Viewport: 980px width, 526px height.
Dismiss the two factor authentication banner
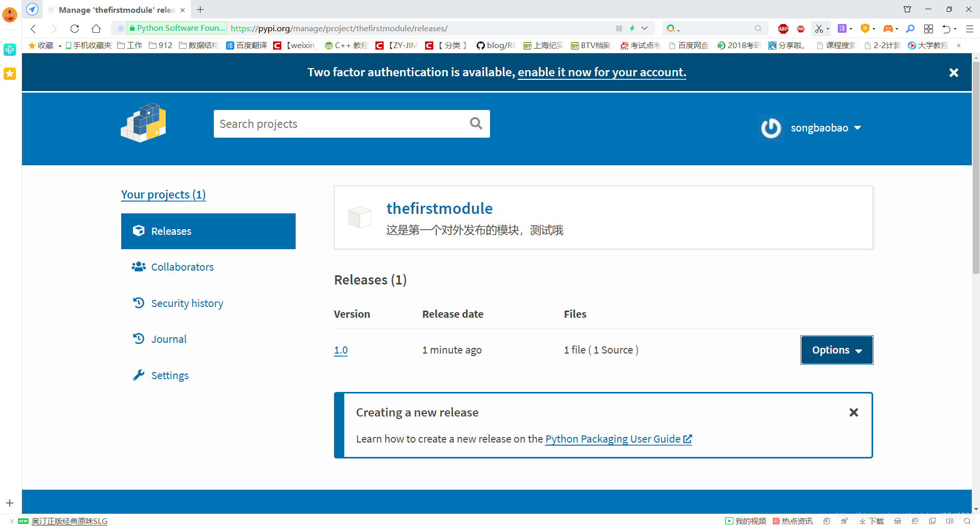(x=953, y=73)
